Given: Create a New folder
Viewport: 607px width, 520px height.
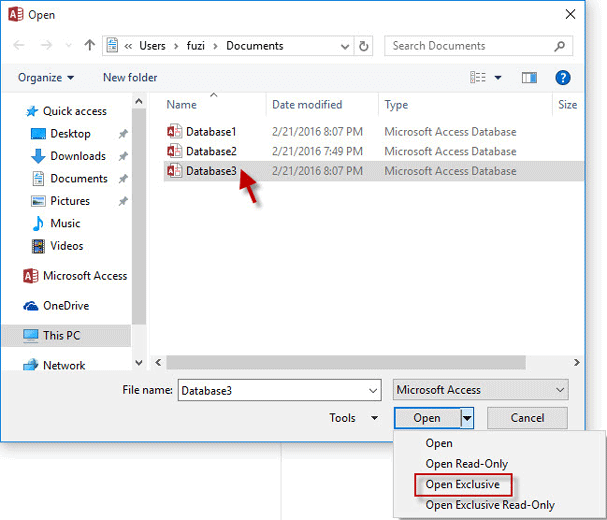Looking at the screenshot, I should coord(130,77).
